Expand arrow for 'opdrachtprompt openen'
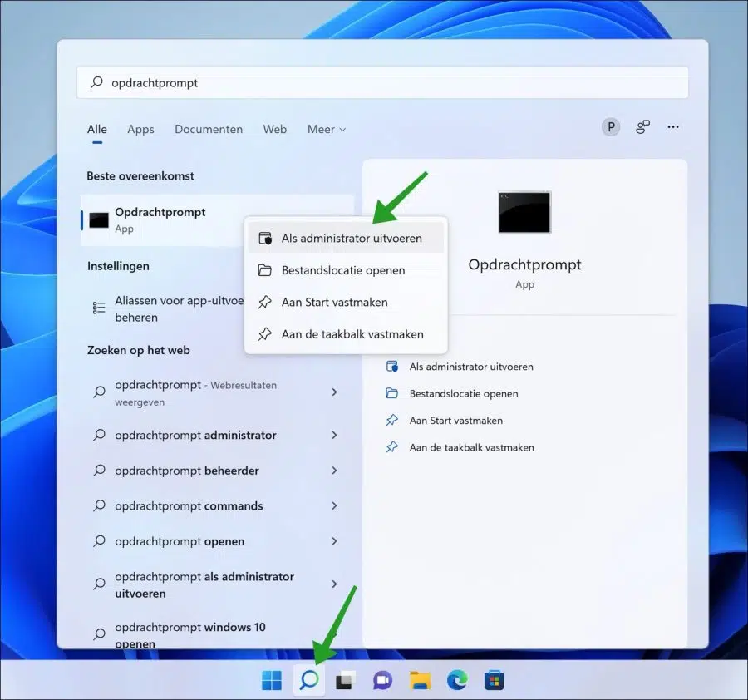Image resolution: width=748 pixels, height=700 pixels. (334, 541)
